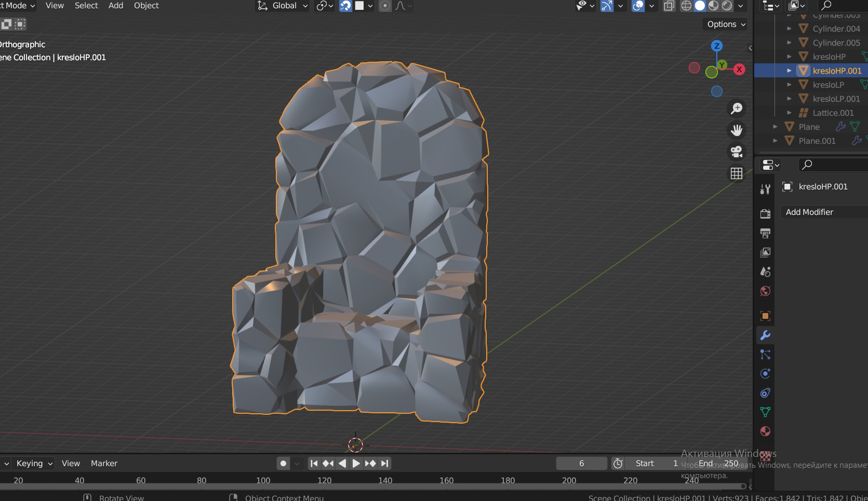This screenshot has width=868, height=501.
Task: Open the Object properties orange square tab
Action: click(x=765, y=316)
